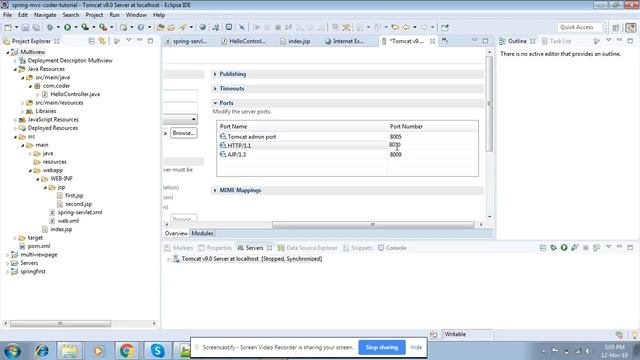Select the AJP/1.3 port row name

click(x=237, y=155)
